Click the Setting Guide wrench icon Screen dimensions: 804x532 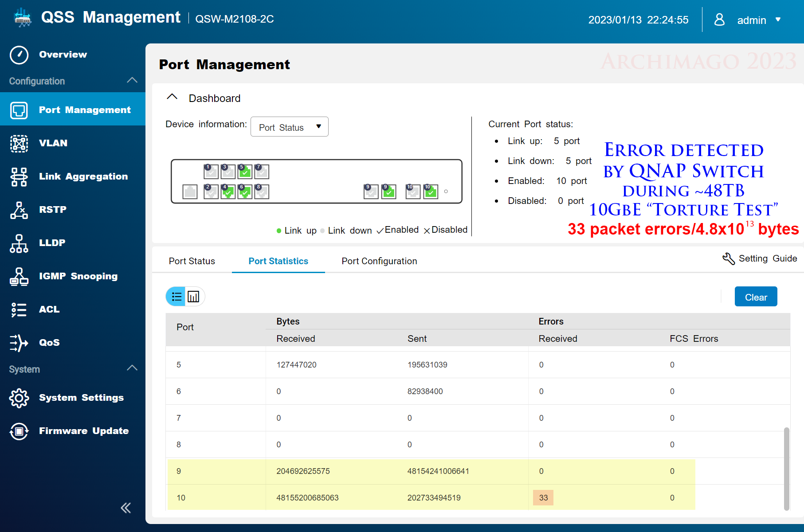[728, 258]
